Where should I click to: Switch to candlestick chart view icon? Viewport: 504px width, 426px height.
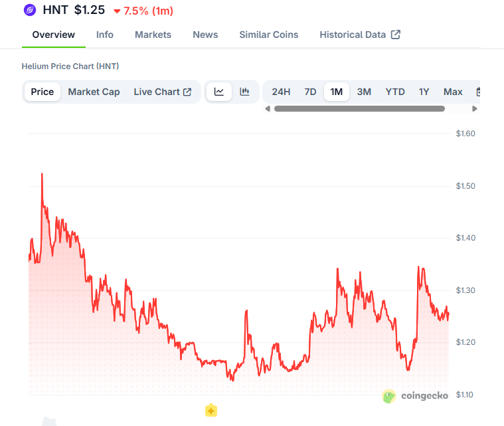click(244, 92)
